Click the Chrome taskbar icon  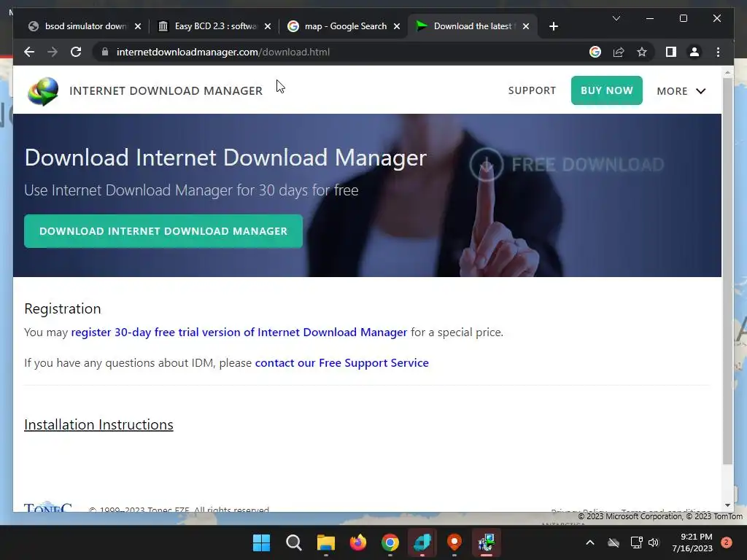point(390,542)
